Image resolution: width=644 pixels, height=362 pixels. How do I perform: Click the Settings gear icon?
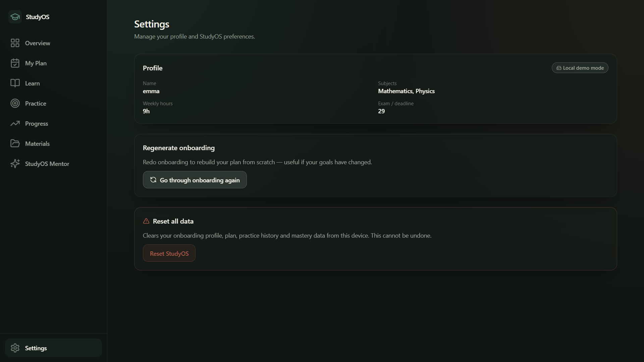point(15,348)
